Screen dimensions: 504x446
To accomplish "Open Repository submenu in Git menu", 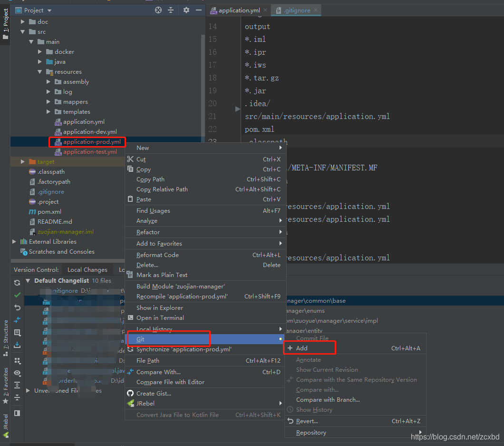I will tap(356, 433).
